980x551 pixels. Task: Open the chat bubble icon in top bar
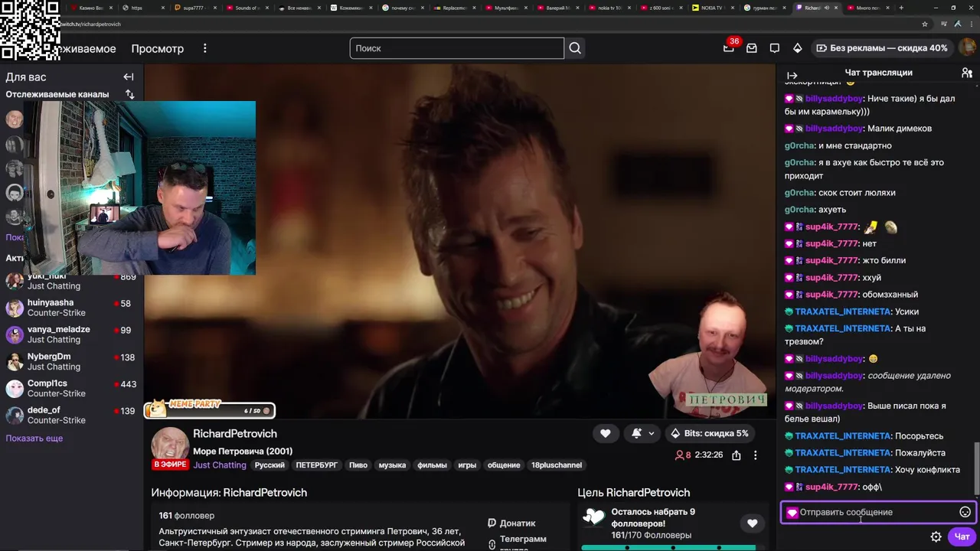pos(775,48)
